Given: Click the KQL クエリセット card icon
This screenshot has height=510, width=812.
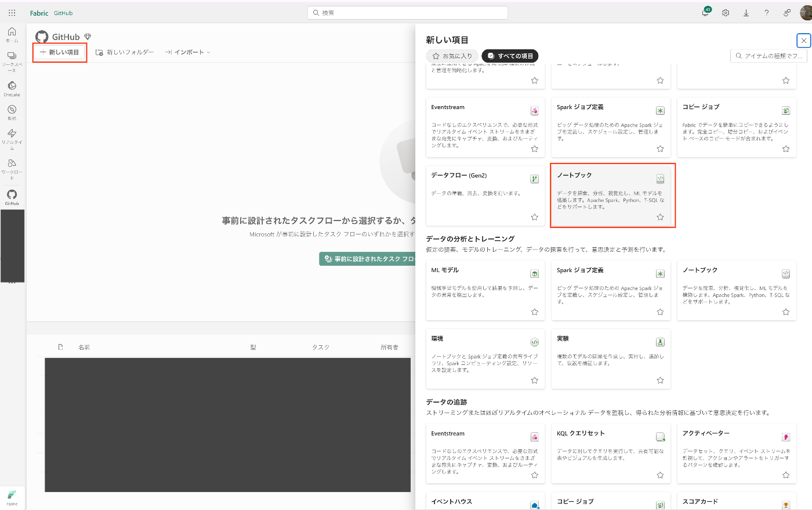Looking at the screenshot, I should point(660,437).
